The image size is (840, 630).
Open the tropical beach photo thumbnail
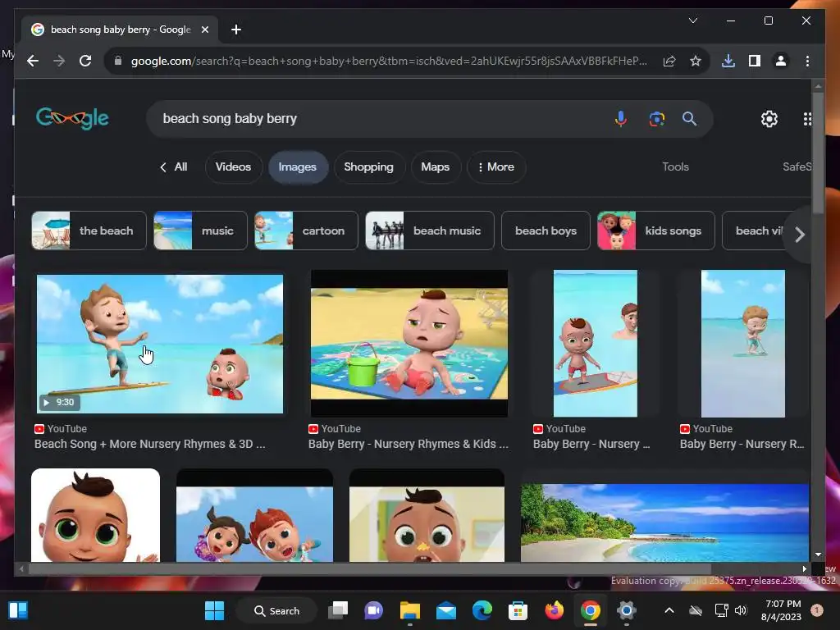coord(664,523)
